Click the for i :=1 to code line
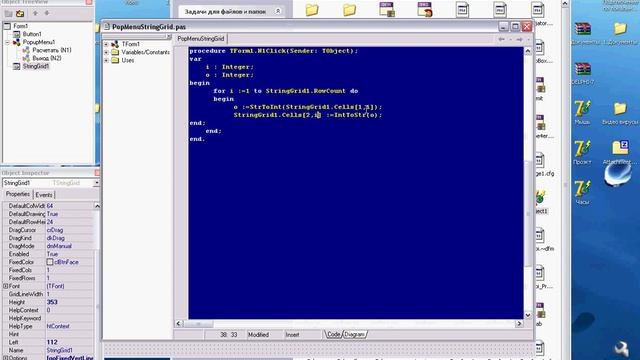This screenshot has width=640, height=360. 286,91
